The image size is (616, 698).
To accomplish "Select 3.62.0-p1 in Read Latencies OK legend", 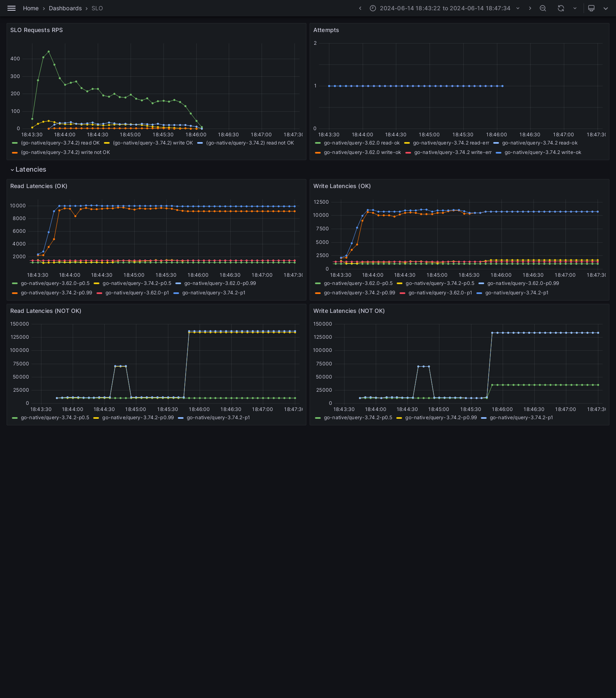I will [137, 293].
